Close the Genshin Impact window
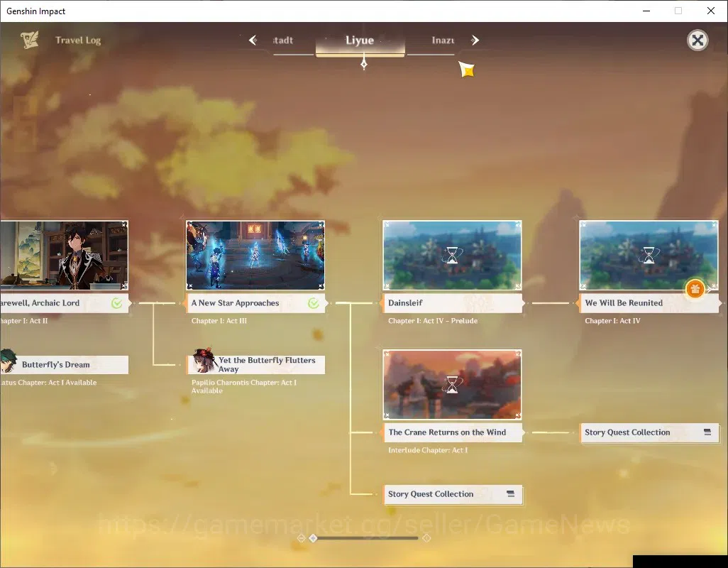This screenshot has height=568, width=728. click(x=711, y=11)
